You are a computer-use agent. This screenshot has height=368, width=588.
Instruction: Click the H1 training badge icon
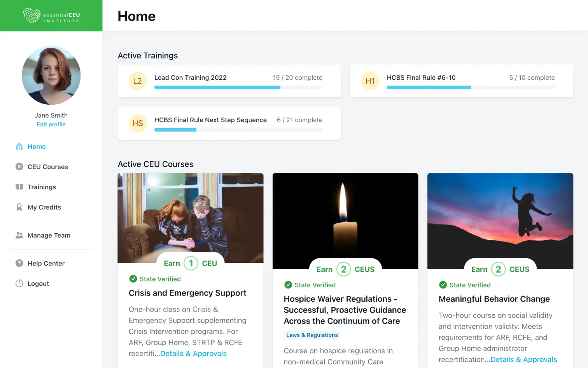[x=370, y=81]
